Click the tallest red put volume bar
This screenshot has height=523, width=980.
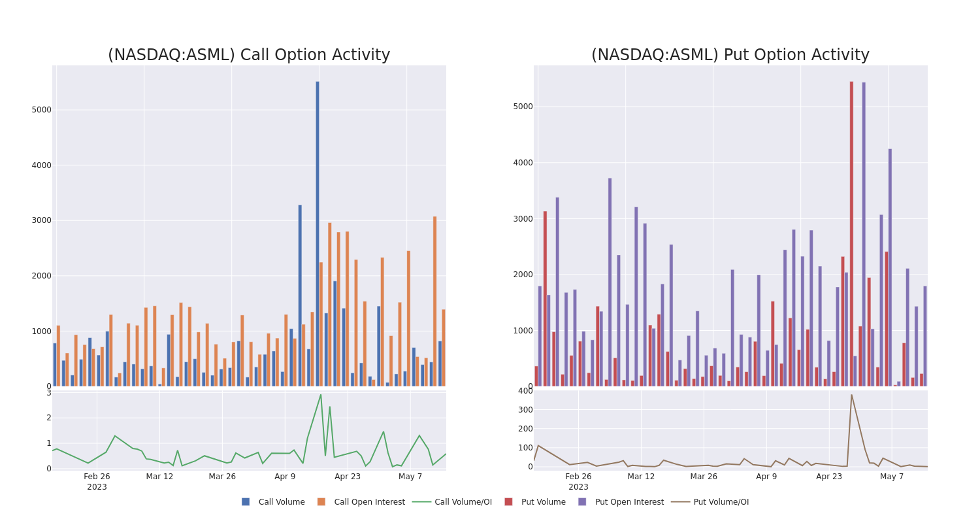pos(851,234)
